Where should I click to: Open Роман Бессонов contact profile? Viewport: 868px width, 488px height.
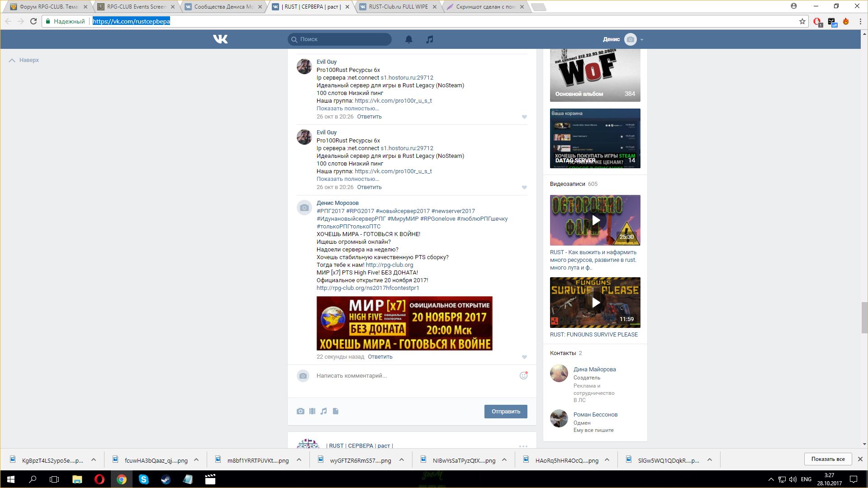(x=595, y=415)
